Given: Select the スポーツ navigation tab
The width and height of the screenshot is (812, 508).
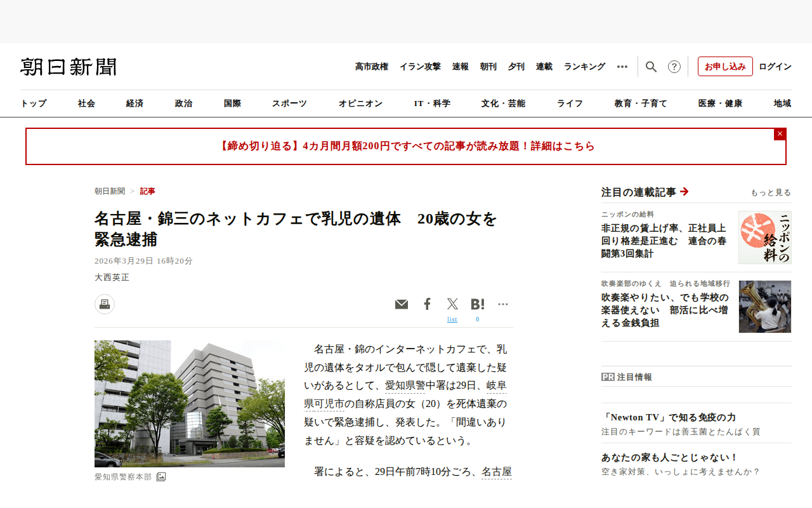Looking at the screenshot, I should point(289,104).
